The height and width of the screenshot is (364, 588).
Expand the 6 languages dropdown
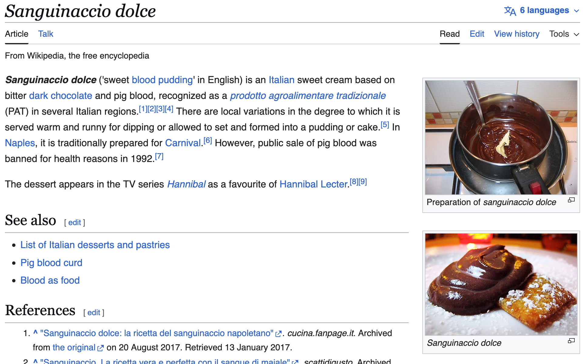pyautogui.click(x=544, y=10)
